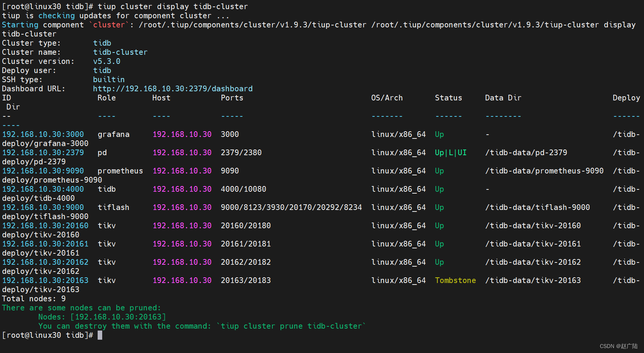Click the prometheus node ID 192.168.10.30:9090
The height and width of the screenshot is (353, 644).
tap(43, 171)
